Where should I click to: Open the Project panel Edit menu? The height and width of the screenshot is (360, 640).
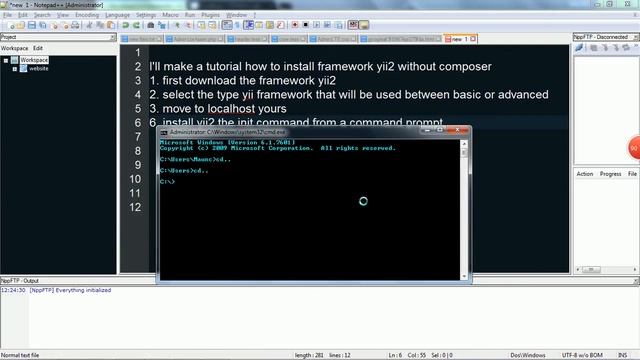38,48
